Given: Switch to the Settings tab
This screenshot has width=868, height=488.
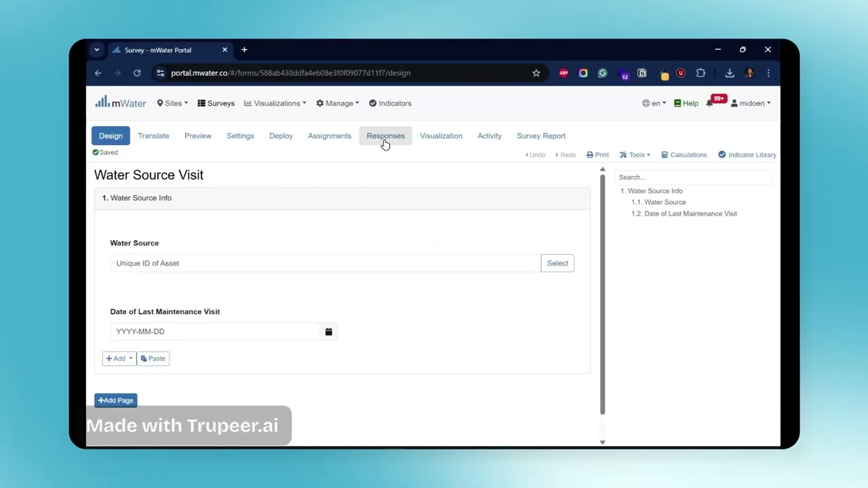Looking at the screenshot, I should coord(240,136).
